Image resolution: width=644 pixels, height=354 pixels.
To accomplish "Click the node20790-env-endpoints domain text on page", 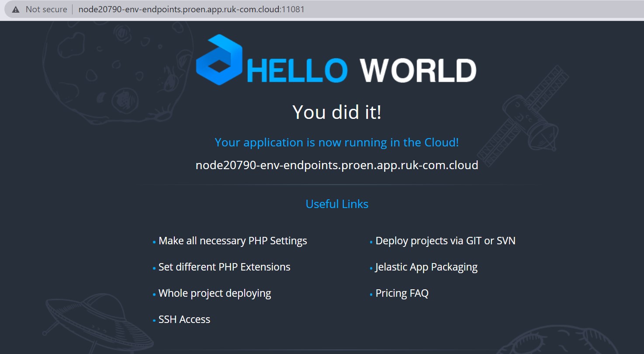I will click(337, 165).
